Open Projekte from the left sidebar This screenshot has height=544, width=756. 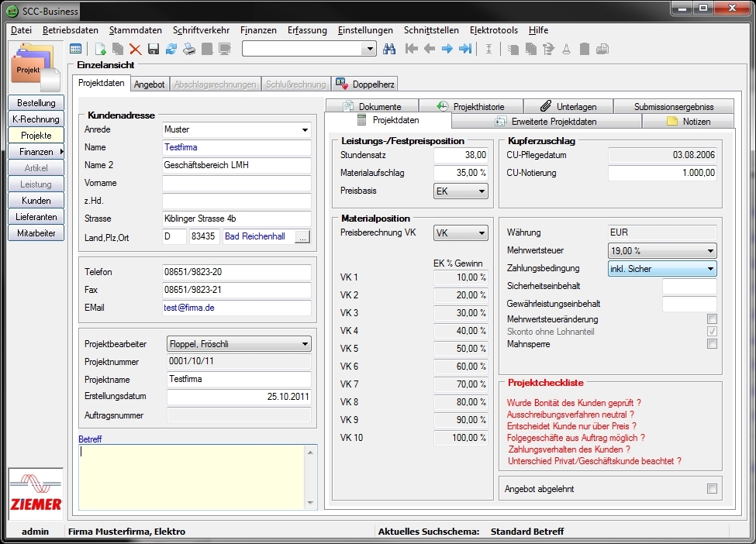pos(35,136)
